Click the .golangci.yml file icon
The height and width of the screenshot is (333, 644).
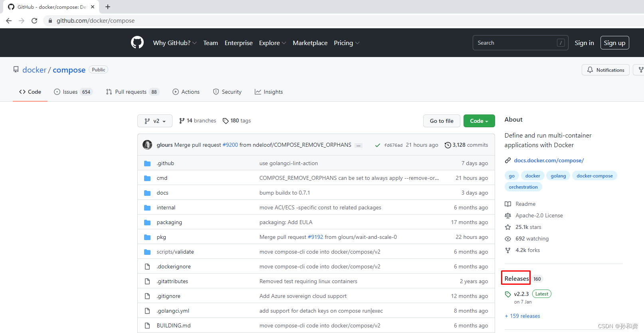[x=147, y=311]
